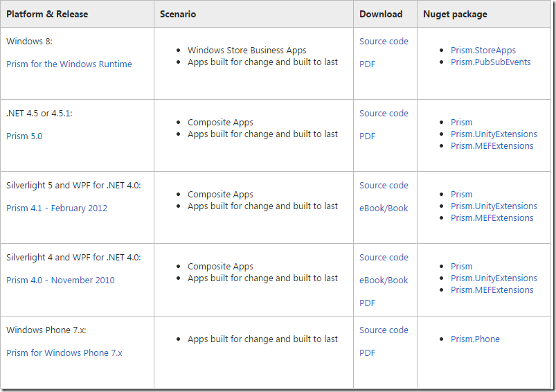Viewport: 556px width, 392px height.
Task: Download PDF in the .NET 4.5 row
Action: pos(367,136)
